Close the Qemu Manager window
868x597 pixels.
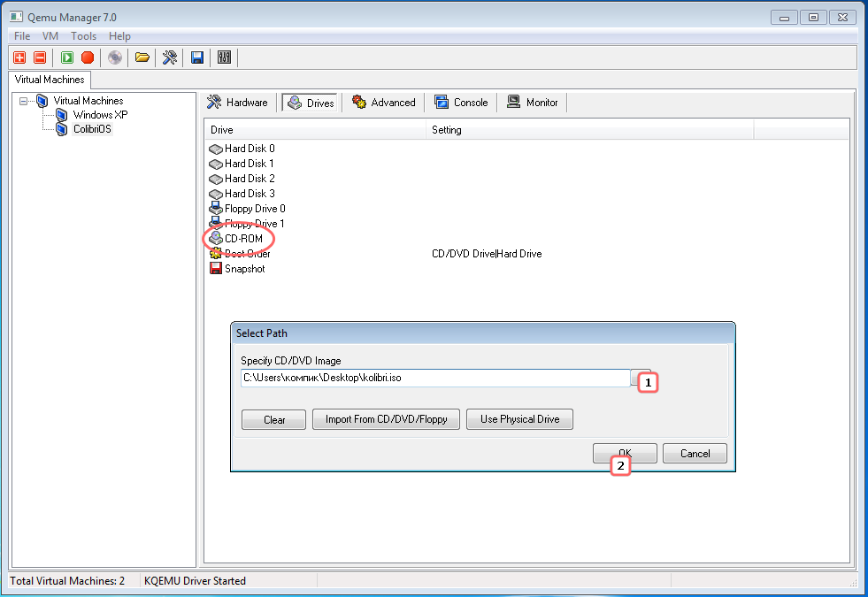842,18
